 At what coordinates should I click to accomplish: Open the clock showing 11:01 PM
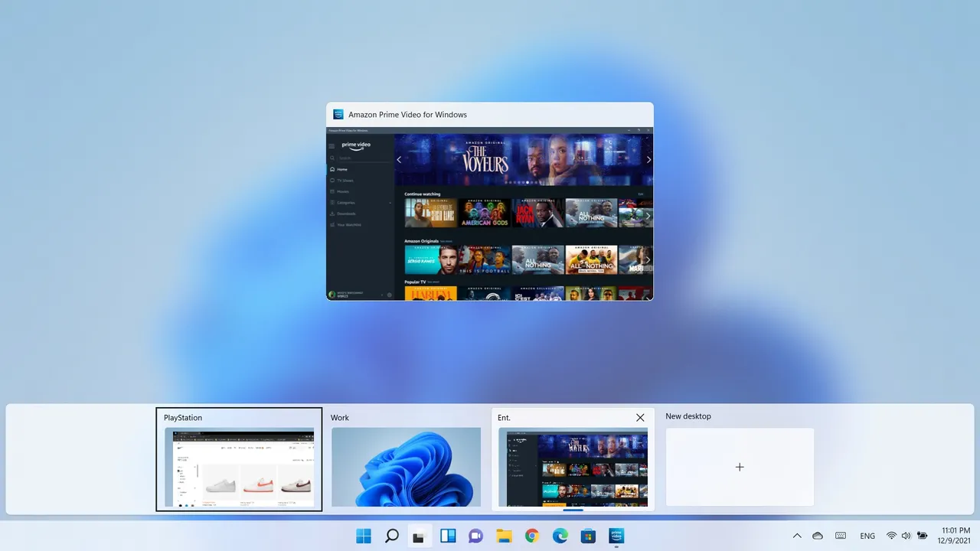click(x=955, y=536)
